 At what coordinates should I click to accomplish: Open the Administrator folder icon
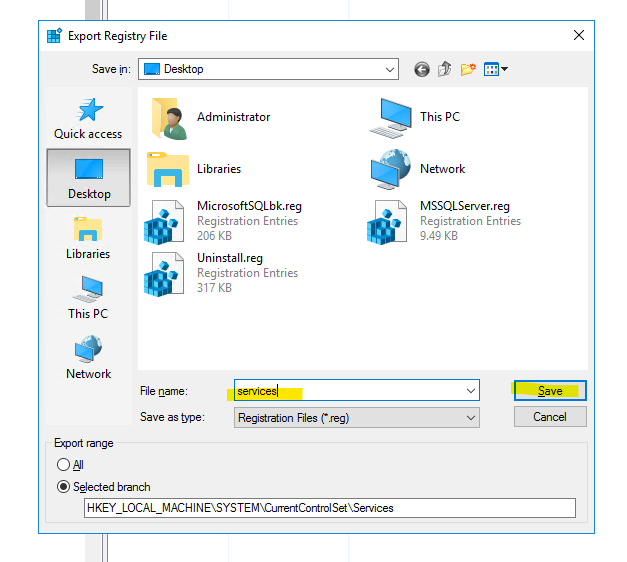point(170,118)
